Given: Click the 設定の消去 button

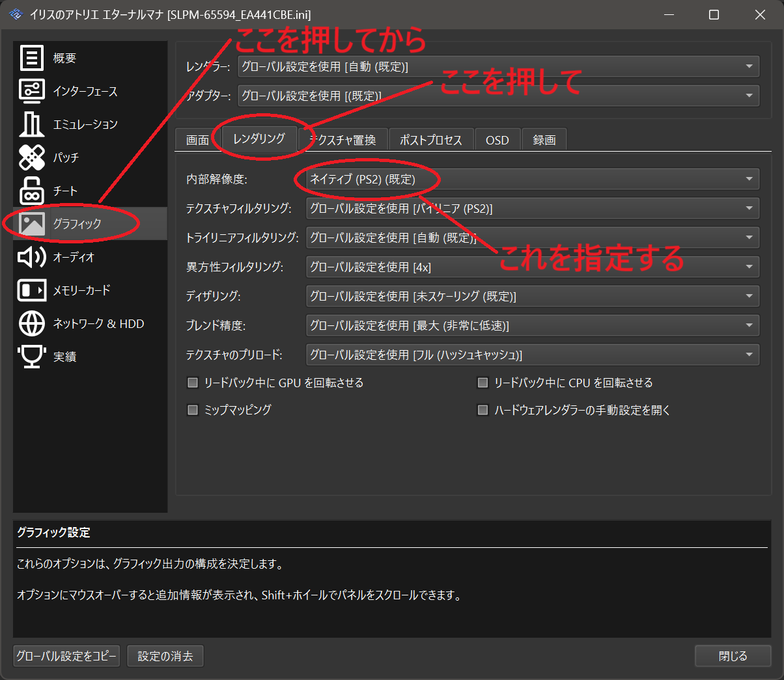Looking at the screenshot, I should 165,656.
